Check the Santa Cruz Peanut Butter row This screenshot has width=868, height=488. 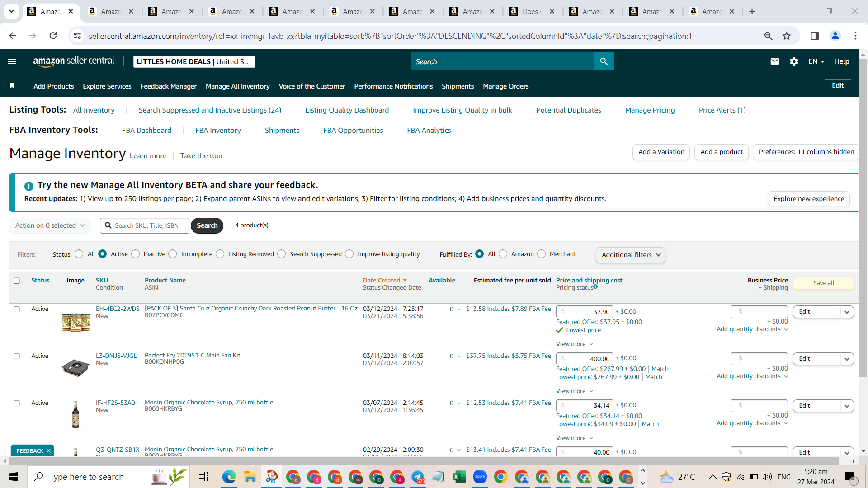click(17, 309)
